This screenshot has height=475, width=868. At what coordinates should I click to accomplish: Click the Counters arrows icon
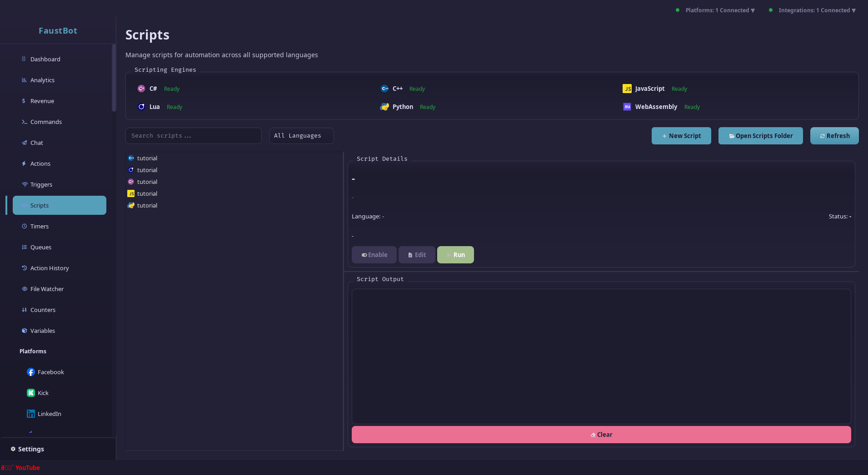click(x=24, y=310)
